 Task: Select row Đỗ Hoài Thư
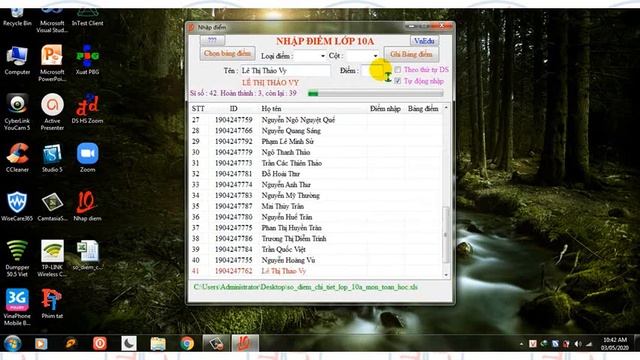(316, 174)
